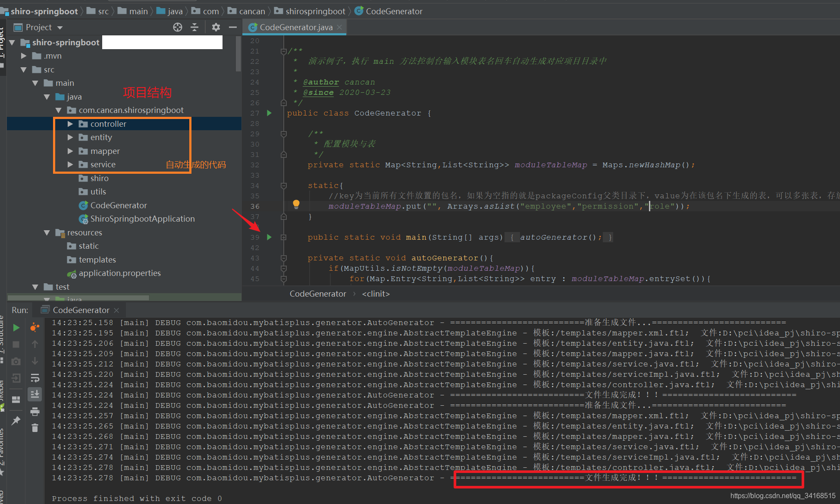This screenshot has height=504, width=840.
Task: Select the templates folder
Action: tap(97, 260)
